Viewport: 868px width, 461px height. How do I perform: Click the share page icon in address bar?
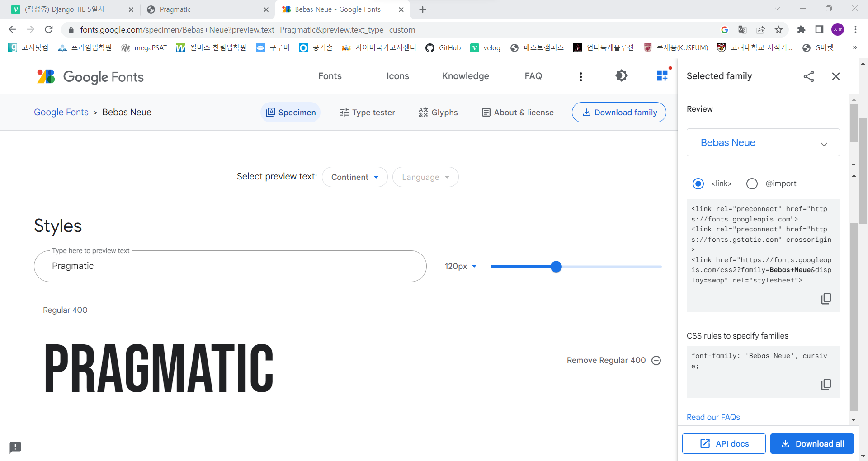click(x=760, y=29)
